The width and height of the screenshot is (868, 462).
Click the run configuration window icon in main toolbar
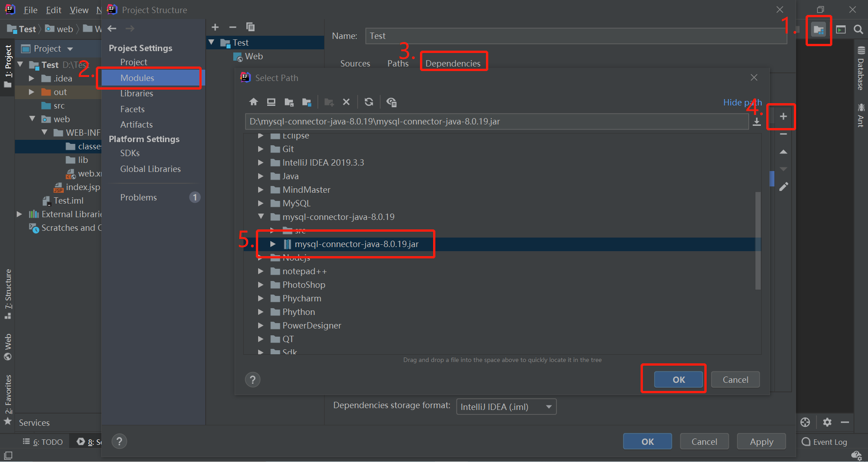pos(841,30)
